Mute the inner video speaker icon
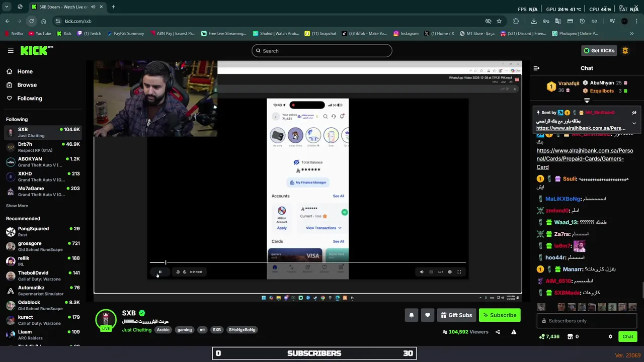Image resolution: width=644 pixels, height=362 pixels. [x=422, y=272]
